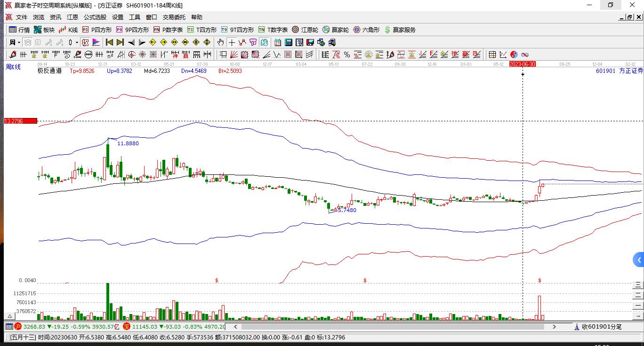Open 赢家服务 with the dollar icon
644x346 pixels.
click(400, 30)
